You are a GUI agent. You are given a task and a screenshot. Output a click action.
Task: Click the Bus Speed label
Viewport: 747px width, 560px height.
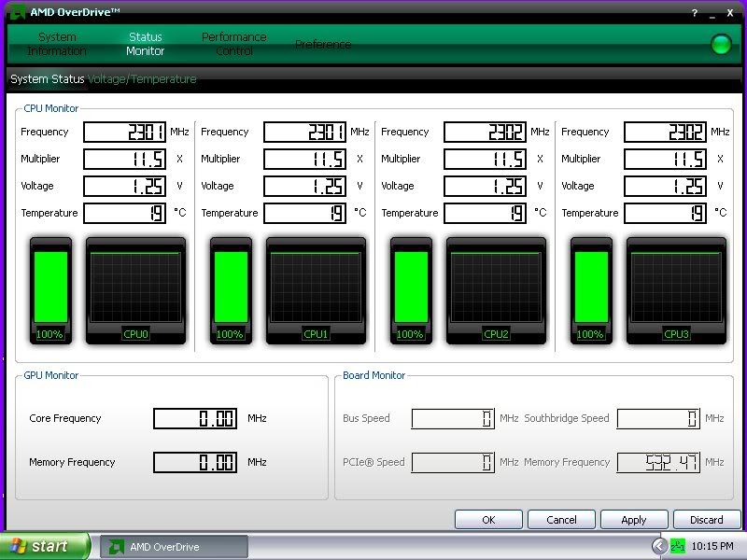(x=366, y=418)
